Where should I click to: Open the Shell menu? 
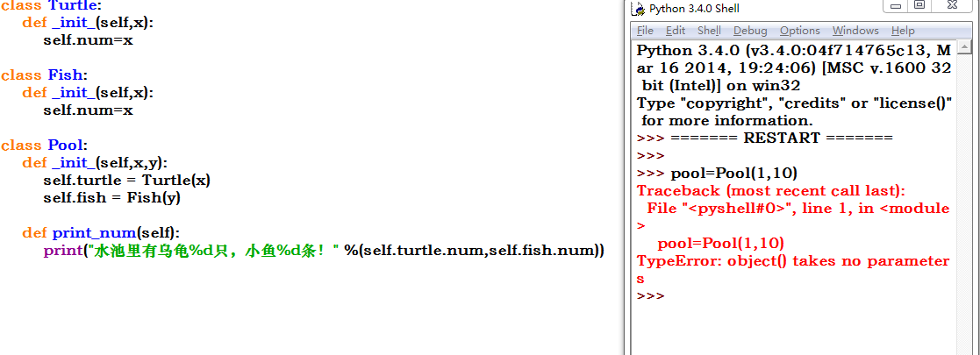click(x=709, y=31)
